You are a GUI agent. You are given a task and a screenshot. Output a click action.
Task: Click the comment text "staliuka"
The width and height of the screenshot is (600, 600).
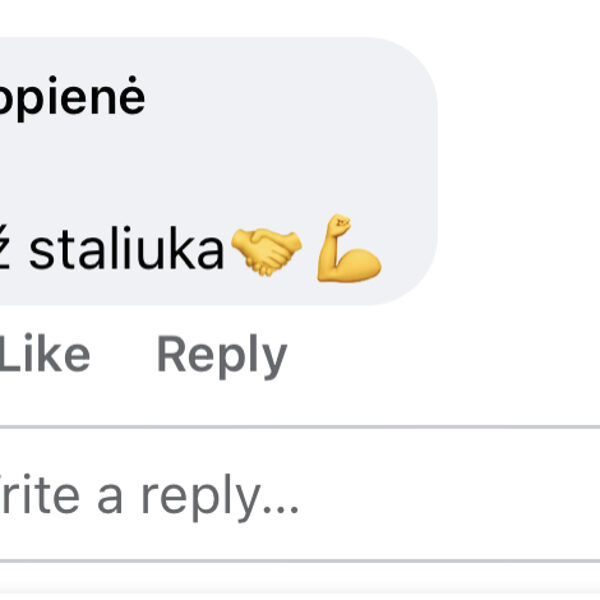126,251
